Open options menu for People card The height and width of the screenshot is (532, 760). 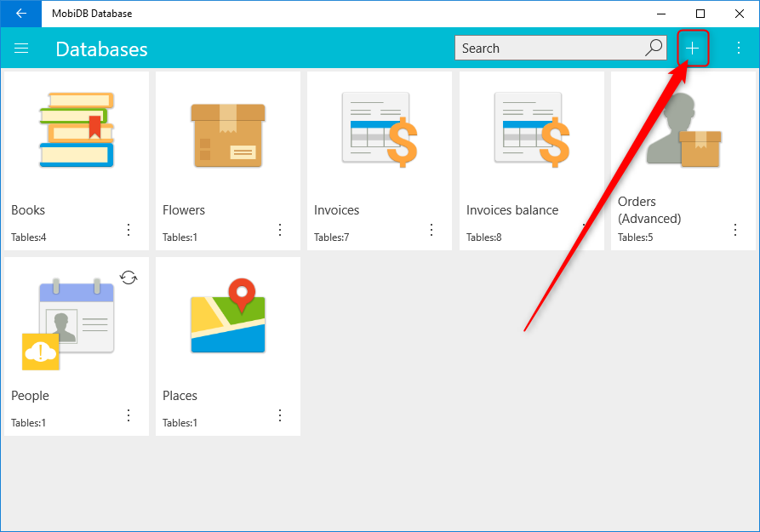click(129, 415)
